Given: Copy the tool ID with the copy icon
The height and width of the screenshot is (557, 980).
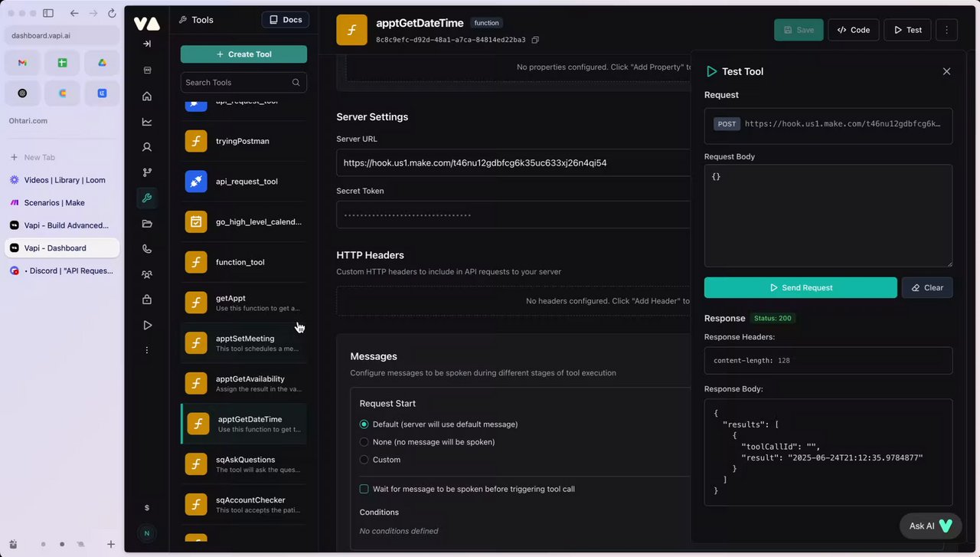Looking at the screenshot, I should pyautogui.click(x=535, y=40).
